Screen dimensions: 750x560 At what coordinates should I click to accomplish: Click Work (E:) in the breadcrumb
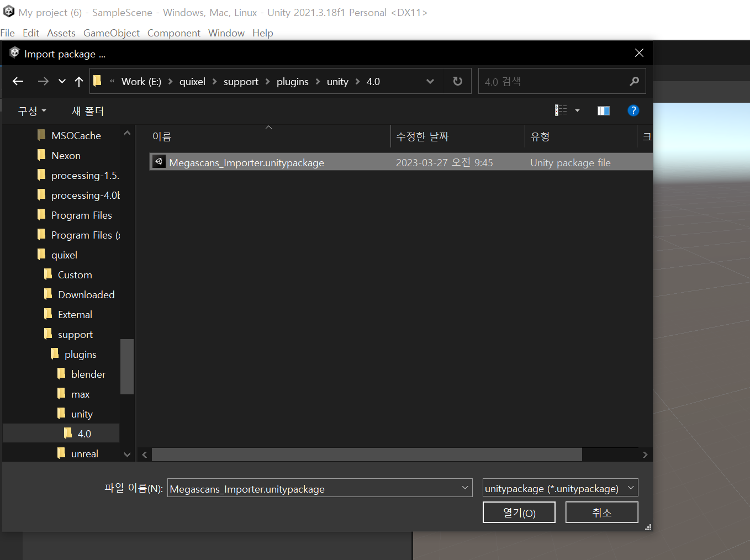[141, 81]
